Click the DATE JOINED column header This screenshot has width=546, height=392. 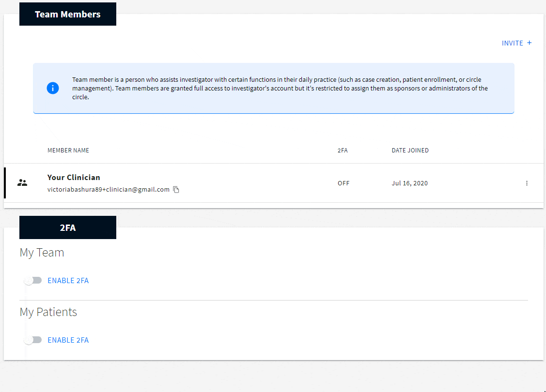click(410, 151)
